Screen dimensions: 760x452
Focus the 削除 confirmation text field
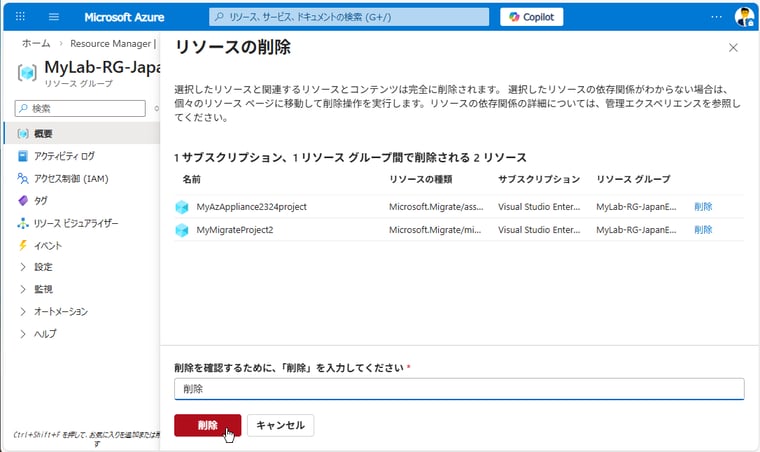(459, 389)
